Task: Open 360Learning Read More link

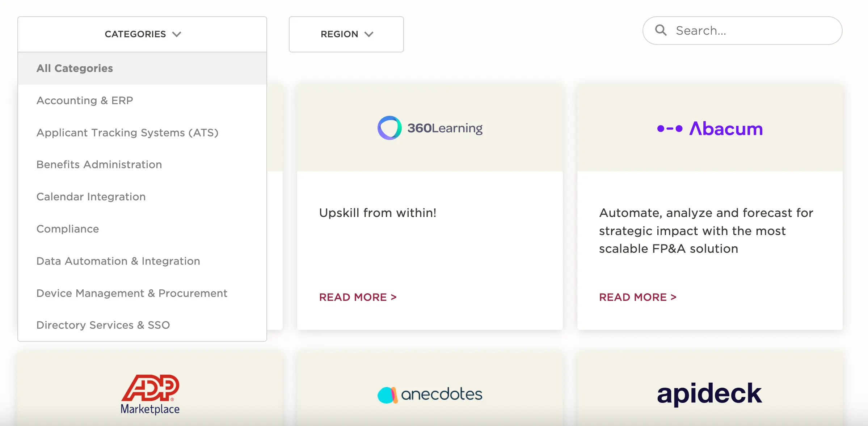Action: tap(358, 297)
